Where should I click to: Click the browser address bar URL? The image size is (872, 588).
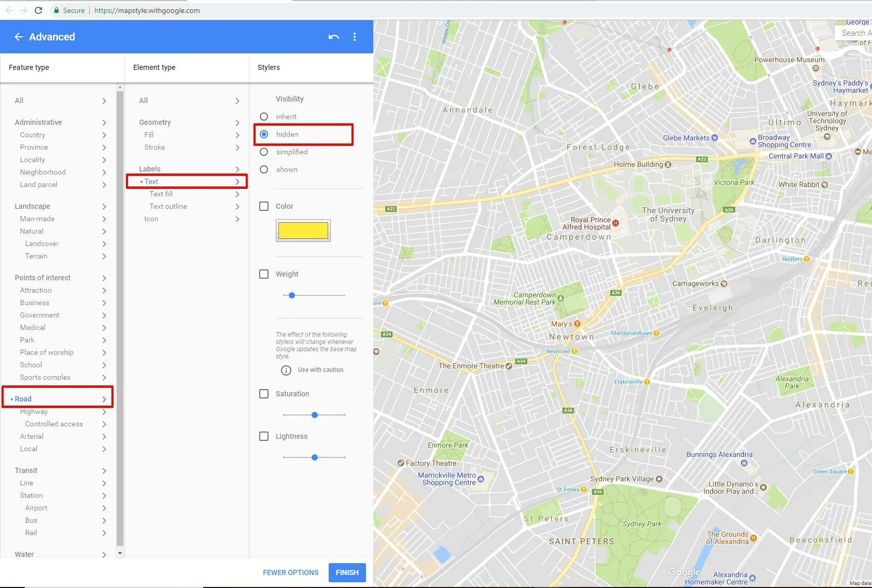tap(147, 10)
